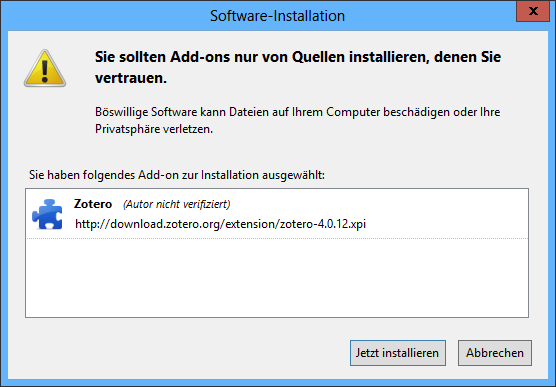Click the yellow warning triangle icon
This screenshot has width=556, height=387.
click(x=45, y=68)
